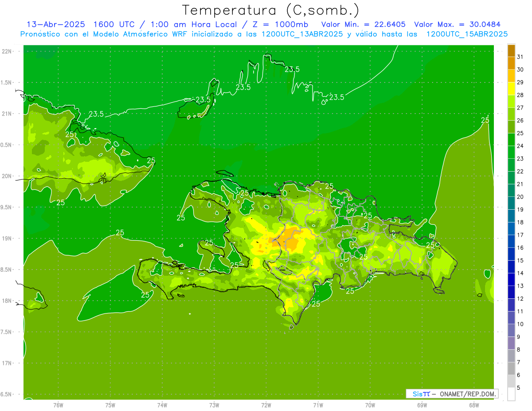Click the '17N' latitude axis label
This screenshot has height=411, width=532.
8,363
